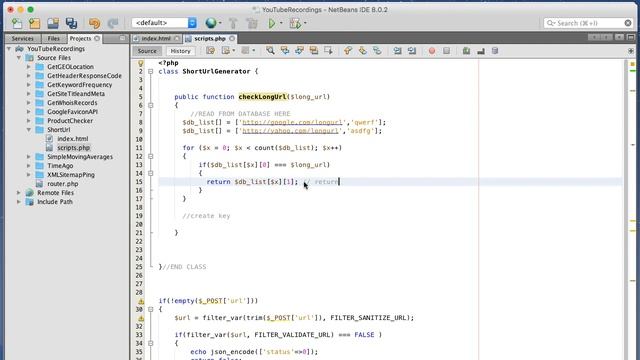
Task: Open the Debug Project dropdown arrow
Action: (x=305, y=23)
